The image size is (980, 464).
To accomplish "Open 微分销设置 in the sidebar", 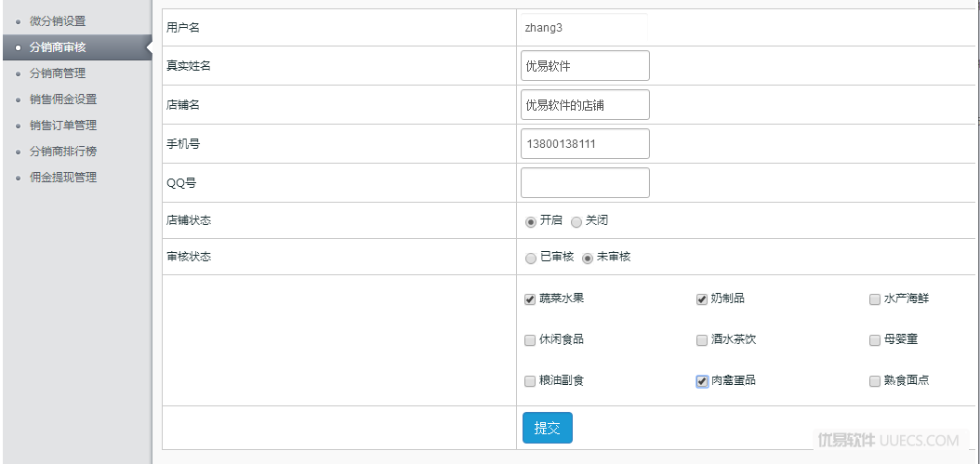I will click(x=58, y=21).
